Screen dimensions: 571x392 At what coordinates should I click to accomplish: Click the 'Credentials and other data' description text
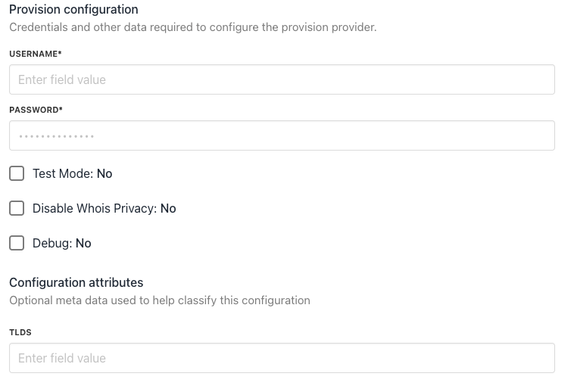click(x=192, y=27)
